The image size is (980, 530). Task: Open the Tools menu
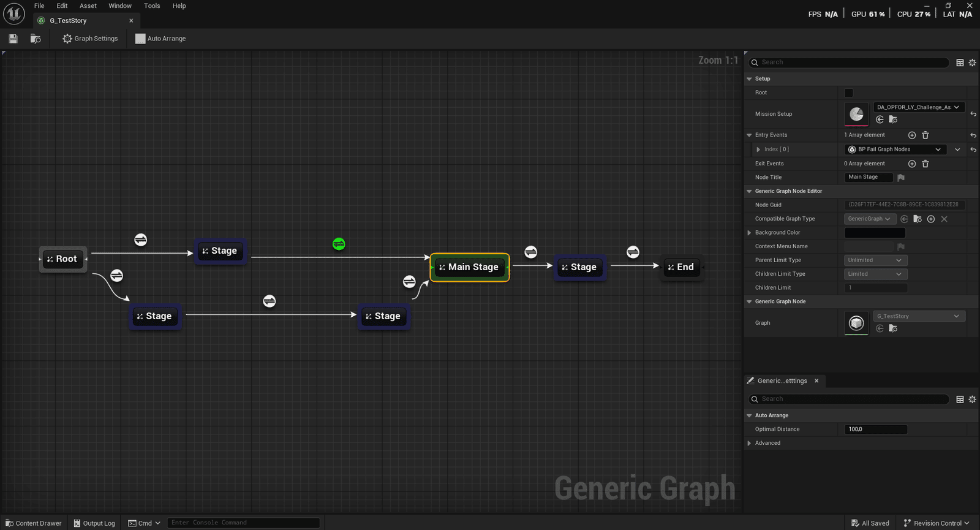152,6
